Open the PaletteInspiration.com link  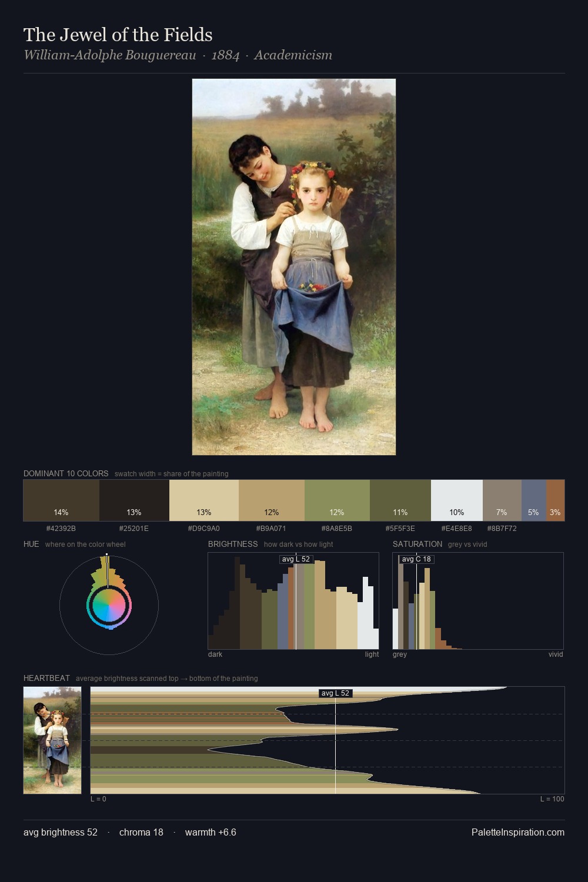coord(518,832)
